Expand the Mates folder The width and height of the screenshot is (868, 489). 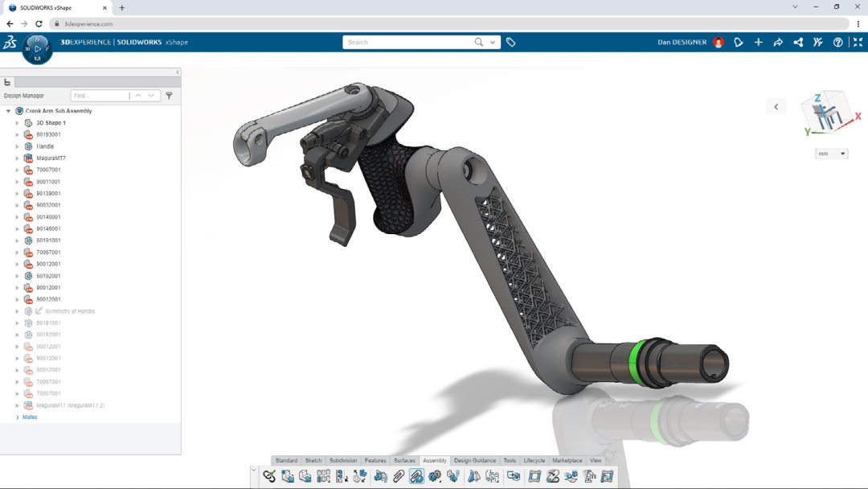point(17,417)
